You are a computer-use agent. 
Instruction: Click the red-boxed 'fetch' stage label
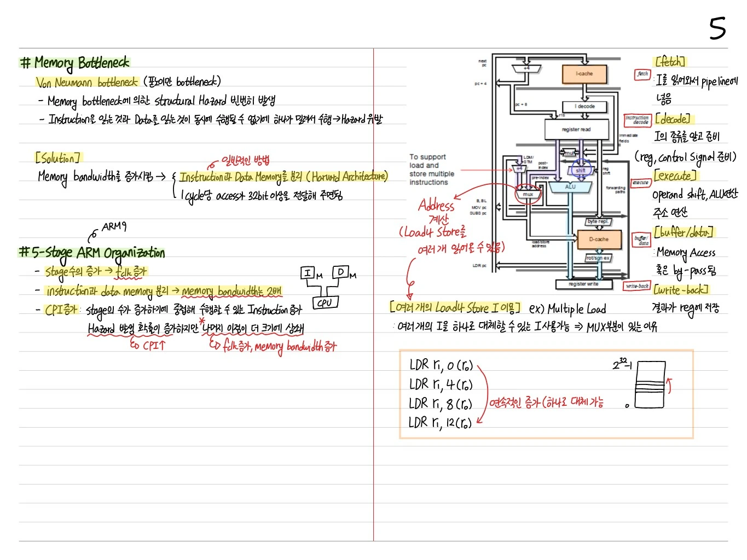coord(642,74)
